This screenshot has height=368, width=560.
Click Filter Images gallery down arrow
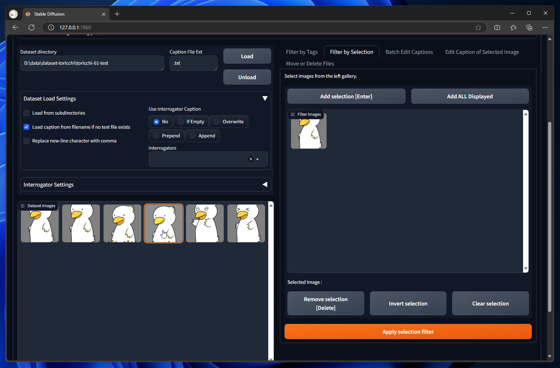[x=525, y=269]
